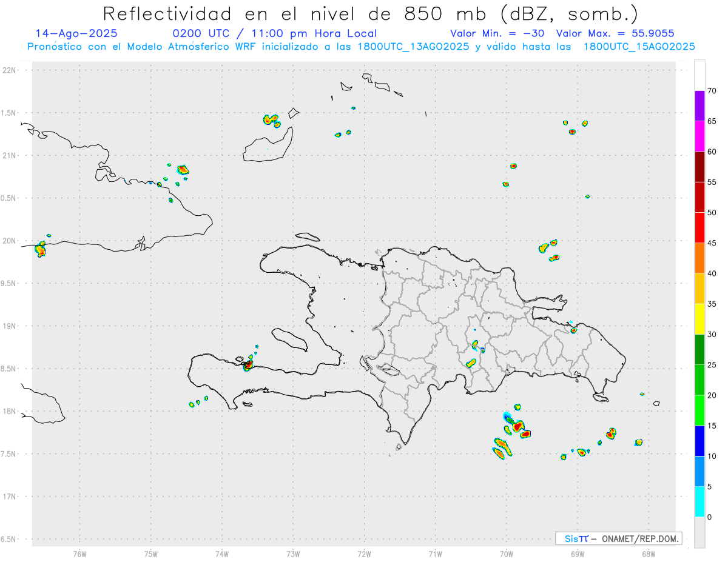This screenshot has height=562, width=728.
Task: Click the '75W' longitude label
Action: click(x=151, y=554)
